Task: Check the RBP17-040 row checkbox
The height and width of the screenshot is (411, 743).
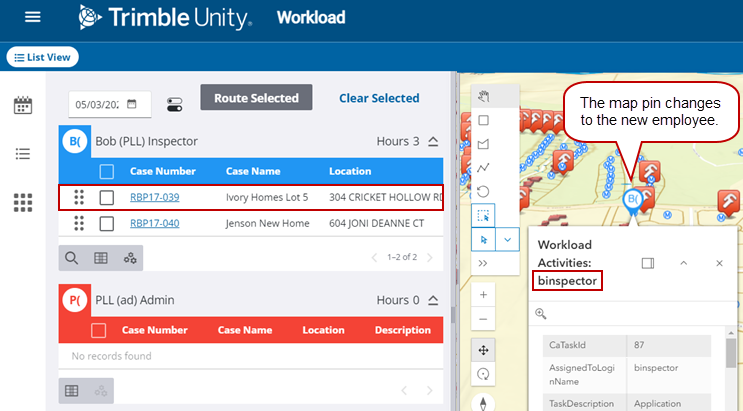Action: point(107,223)
